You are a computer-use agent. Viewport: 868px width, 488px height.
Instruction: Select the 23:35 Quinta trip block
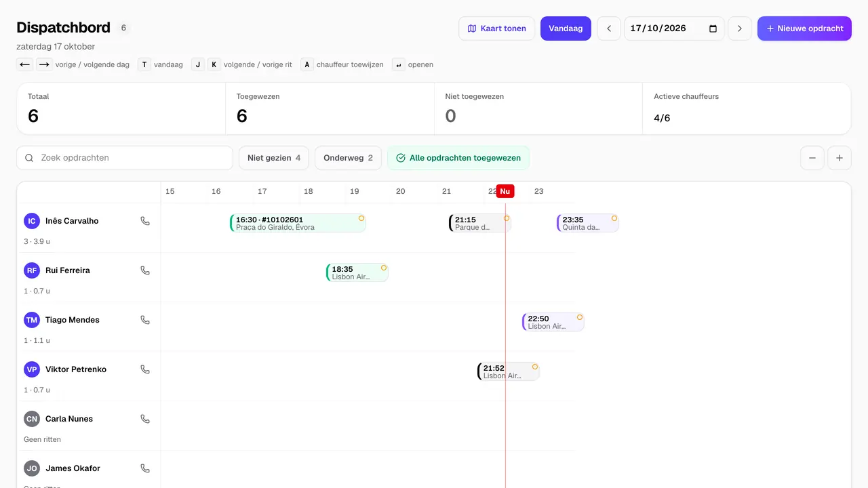pos(588,223)
